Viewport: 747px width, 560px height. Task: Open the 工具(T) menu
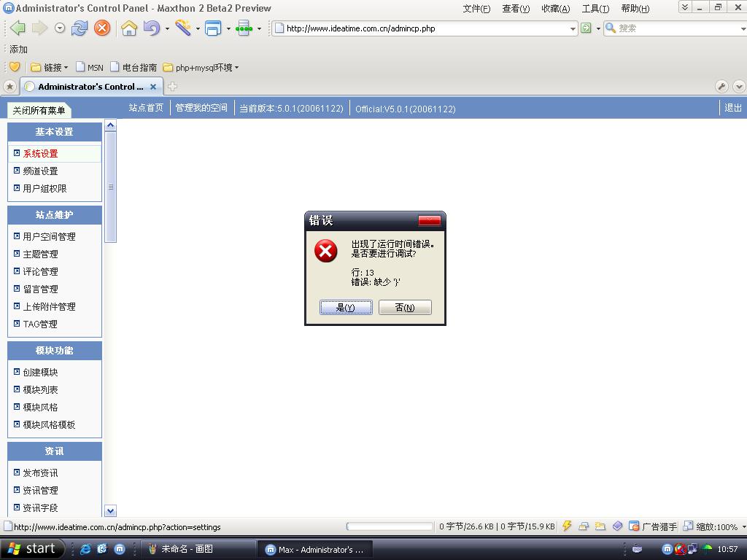[x=595, y=9]
